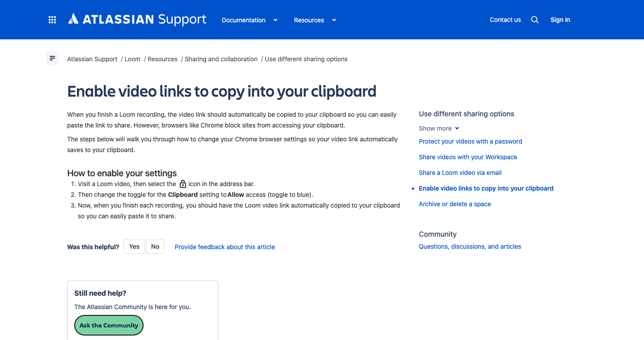Mark article not helpful with No
This screenshot has width=644, height=340.
[x=155, y=246]
